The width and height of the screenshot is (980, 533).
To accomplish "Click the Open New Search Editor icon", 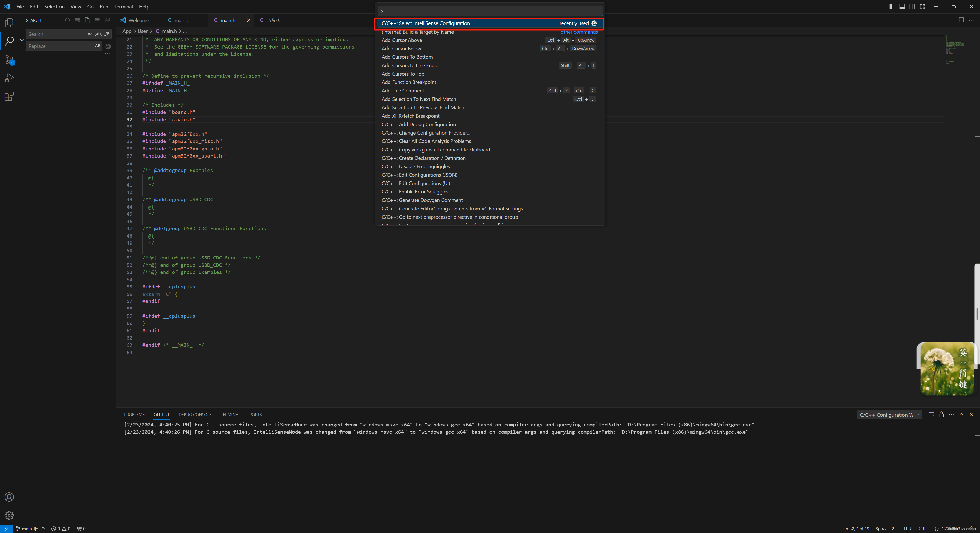I will (x=87, y=20).
